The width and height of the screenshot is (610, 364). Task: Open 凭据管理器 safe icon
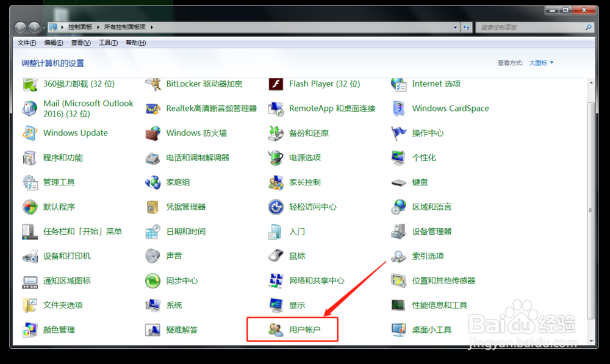153,207
